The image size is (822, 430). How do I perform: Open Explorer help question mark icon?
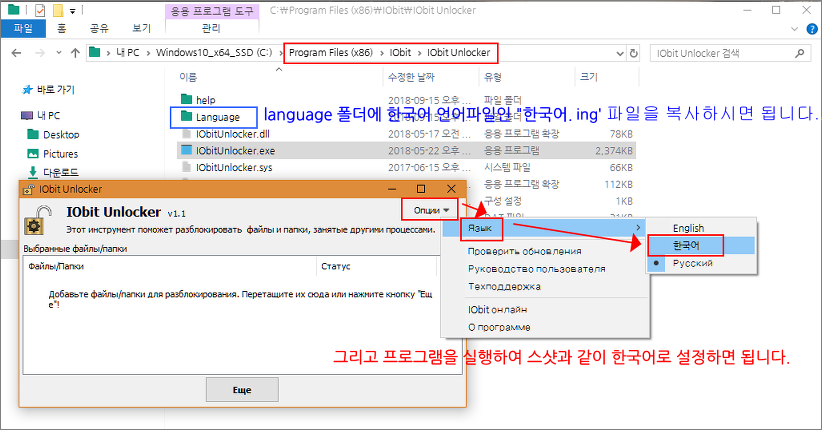click(812, 29)
